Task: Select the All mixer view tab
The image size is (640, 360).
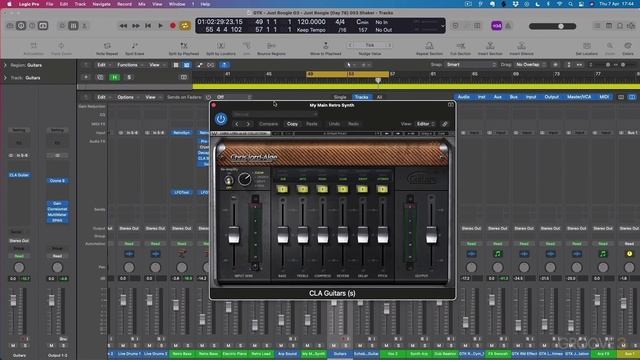Action: coord(379,97)
